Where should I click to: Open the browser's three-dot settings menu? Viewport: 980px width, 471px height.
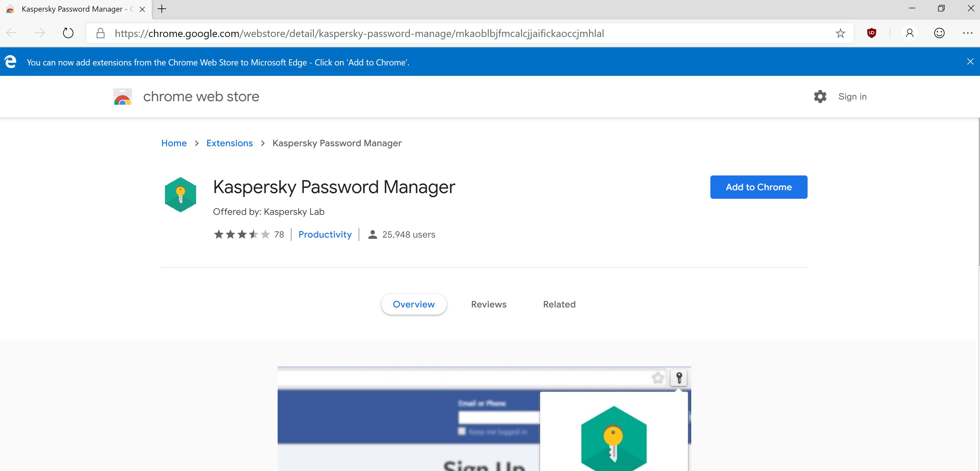point(967,33)
